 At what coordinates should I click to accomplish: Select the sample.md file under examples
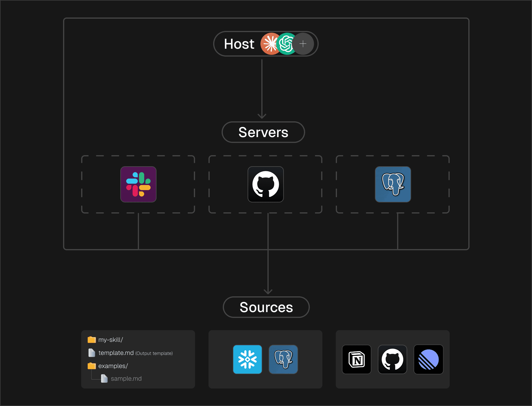tap(126, 379)
